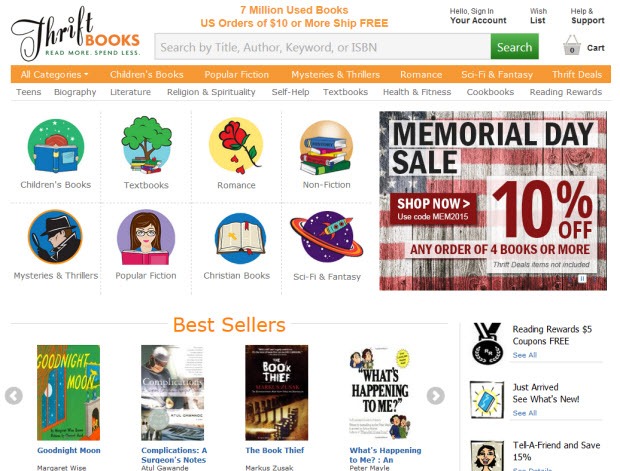Click the green Search button
This screenshot has height=471, width=620.
(514, 47)
